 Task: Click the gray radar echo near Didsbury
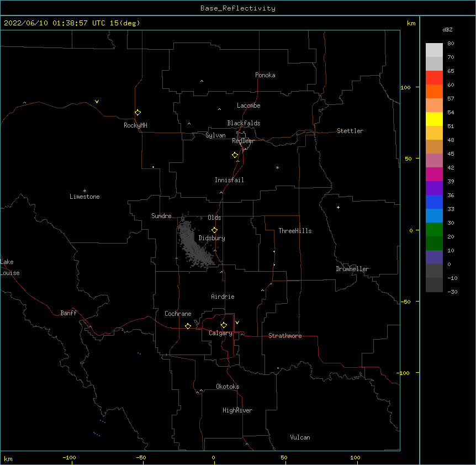pyautogui.click(x=194, y=243)
